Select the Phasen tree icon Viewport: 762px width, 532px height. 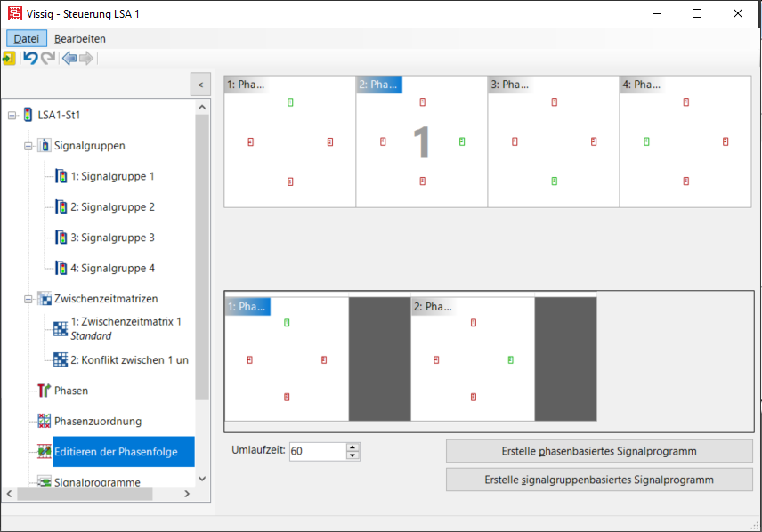point(45,391)
